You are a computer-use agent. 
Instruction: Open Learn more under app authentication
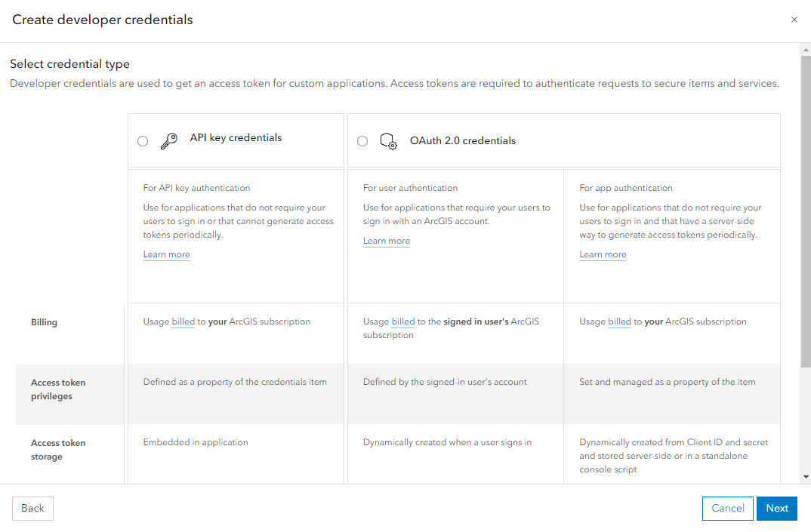pyautogui.click(x=603, y=254)
